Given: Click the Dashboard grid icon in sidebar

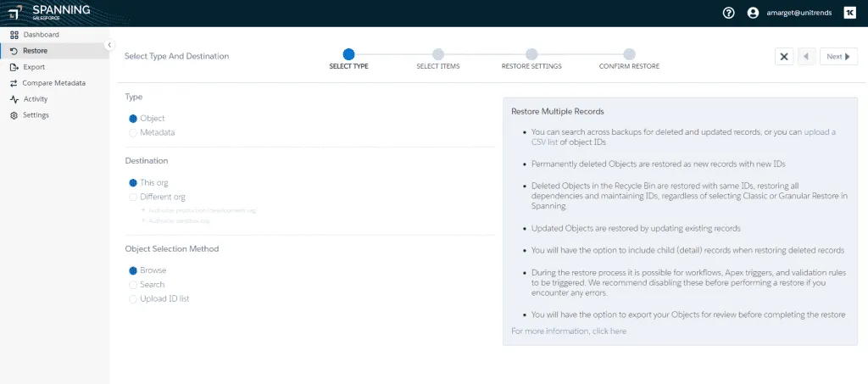Looking at the screenshot, I should click(x=14, y=35).
